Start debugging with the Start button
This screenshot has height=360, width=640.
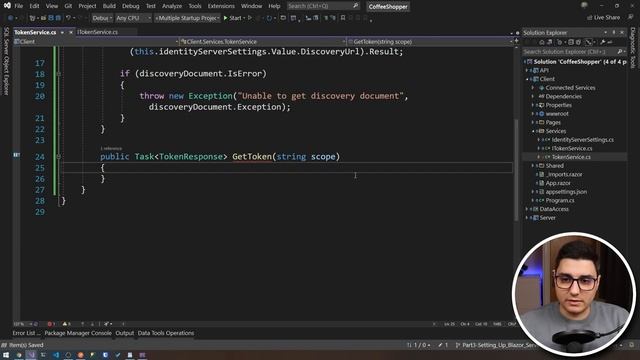tap(233, 18)
